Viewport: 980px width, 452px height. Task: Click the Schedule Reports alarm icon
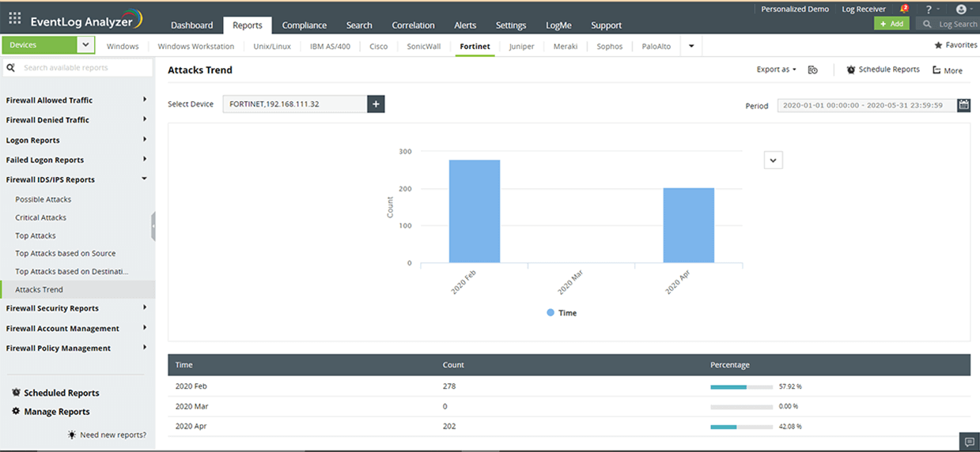click(x=851, y=70)
